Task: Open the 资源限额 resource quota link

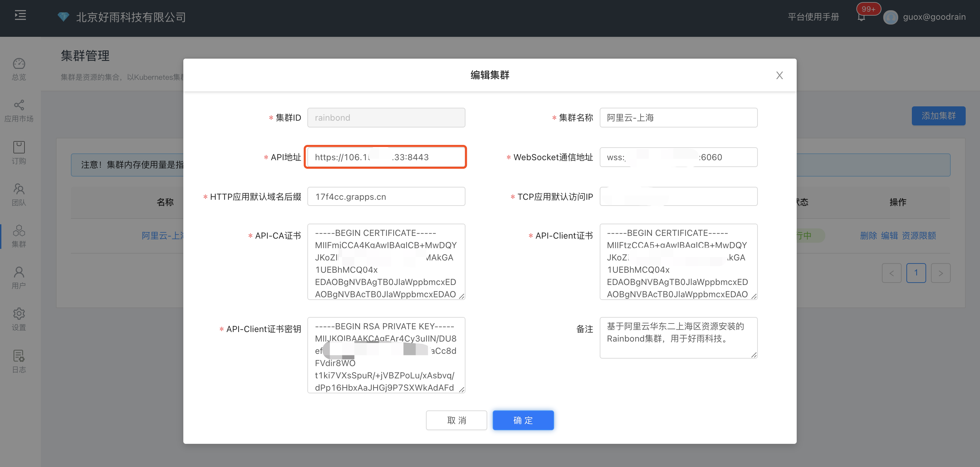Action: 919,236
